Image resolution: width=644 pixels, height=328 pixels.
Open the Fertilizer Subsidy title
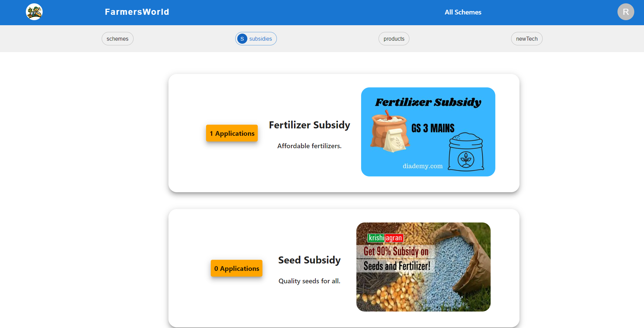tap(309, 125)
